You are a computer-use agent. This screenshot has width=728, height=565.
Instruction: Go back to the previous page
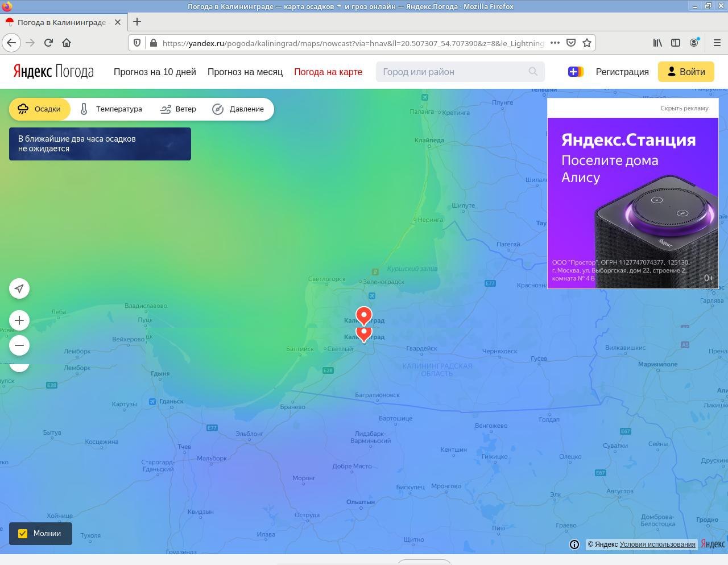click(x=11, y=43)
